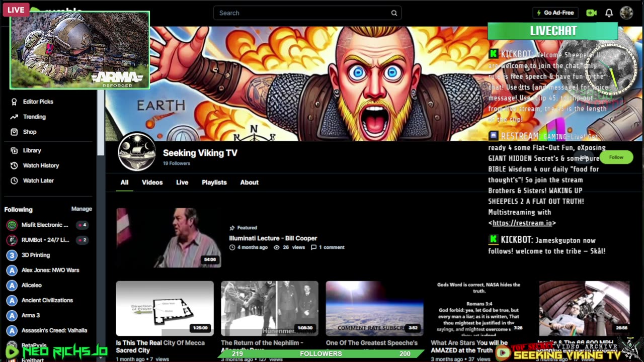Image resolution: width=644 pixels, height=362 pixels.
Task: Open Assassin's Creed: Valhalla in Following
Action: [x=54, y=330]
